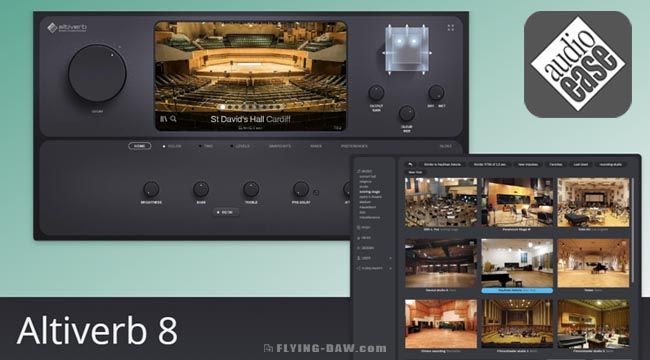This screenshot has height=360, width=650.
Task: Toggle the EQ on switch
Action: click(x=226, y=212)
